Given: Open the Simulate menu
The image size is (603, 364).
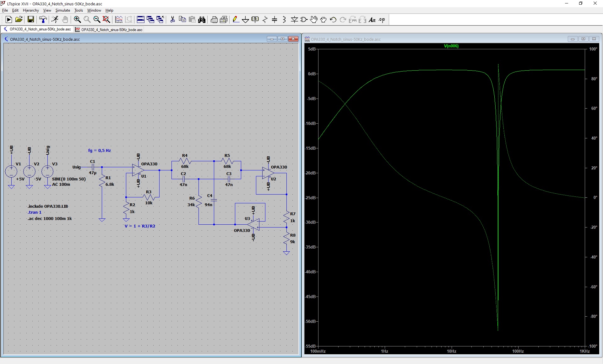Looking at the screenshot, I should point(63,10).
